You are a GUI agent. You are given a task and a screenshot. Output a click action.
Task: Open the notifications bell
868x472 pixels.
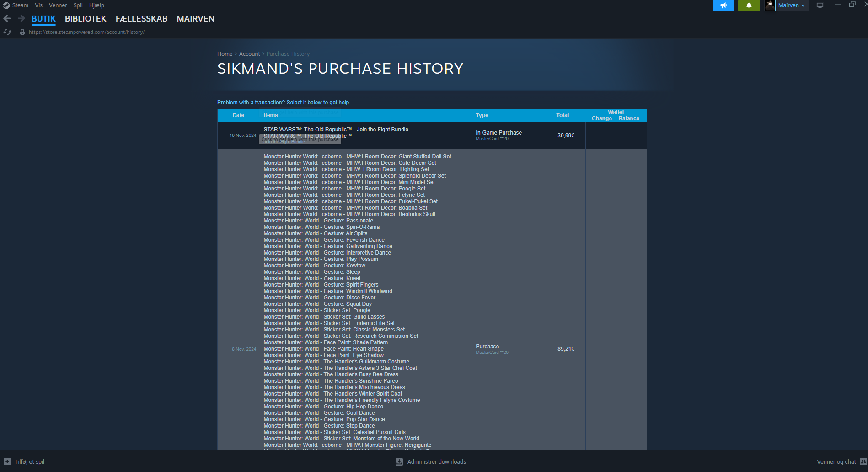pos(749,5)
